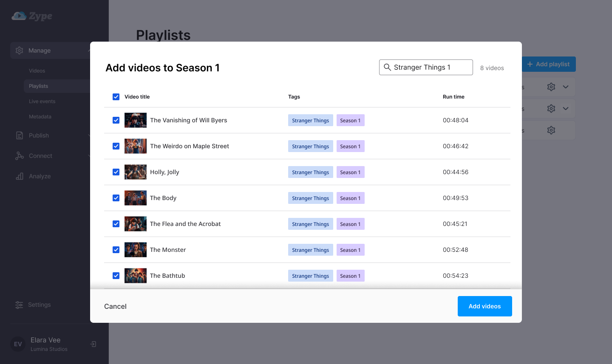Click the EV user avatar
This screenshot has height=364, width=612.
coord(18,344)
